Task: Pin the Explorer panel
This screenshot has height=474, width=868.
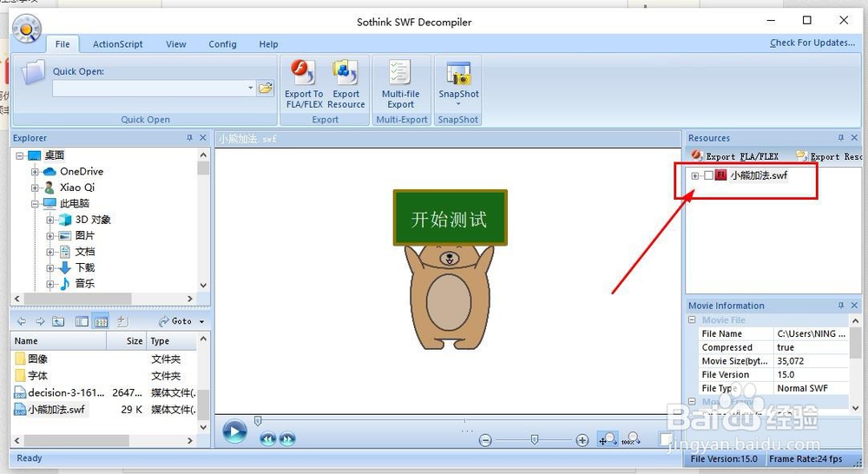Action: [189, 138]
